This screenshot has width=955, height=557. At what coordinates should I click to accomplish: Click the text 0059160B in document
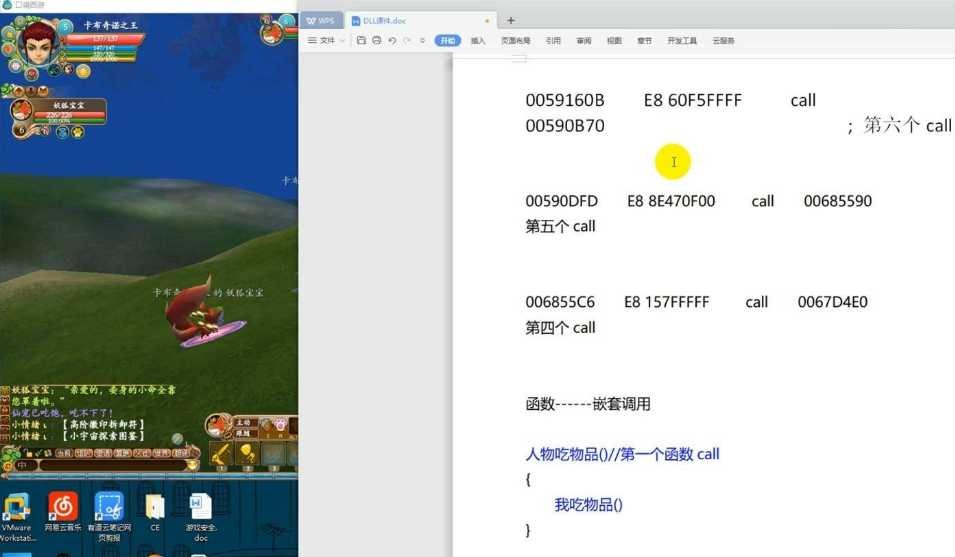click(x=565, y=100)
